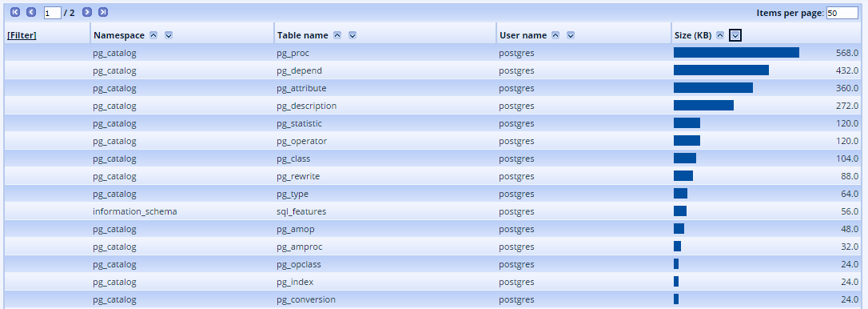Image resolution: width=868 pixels, height=309 pixels.
Task: Click the 432.0 size value
Action: (847, 70)
